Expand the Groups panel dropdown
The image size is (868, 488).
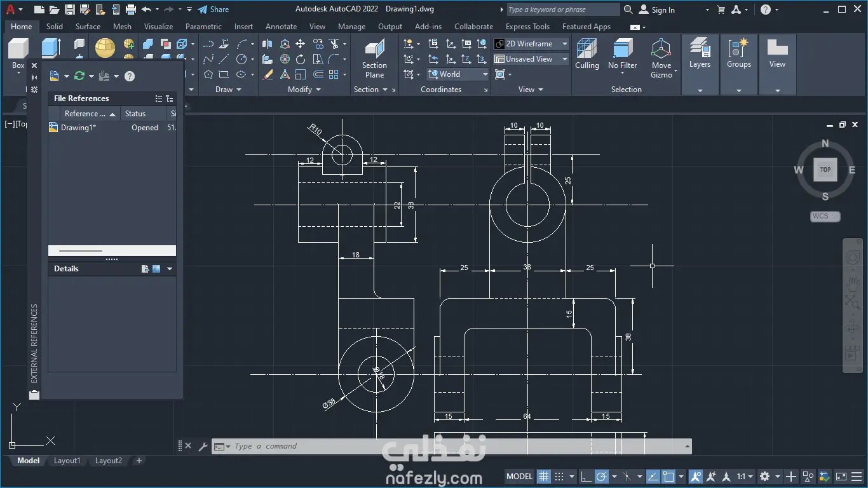739,90
